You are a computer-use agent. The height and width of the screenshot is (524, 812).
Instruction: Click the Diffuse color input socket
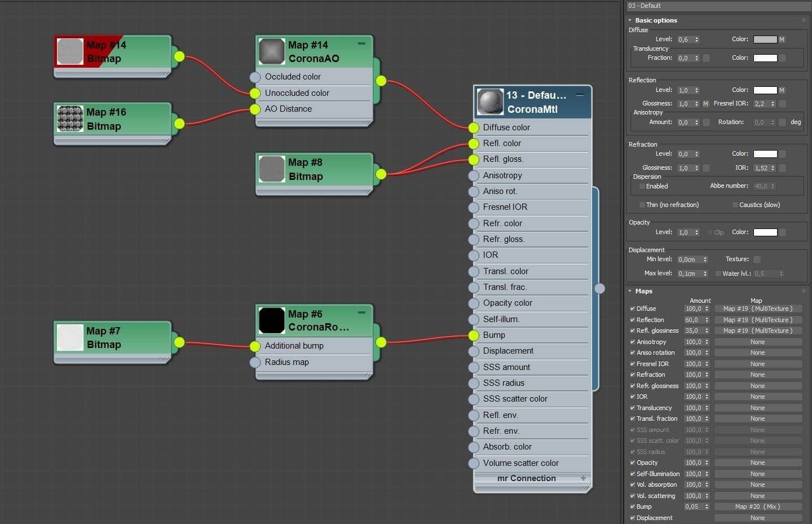coord(474,127)
